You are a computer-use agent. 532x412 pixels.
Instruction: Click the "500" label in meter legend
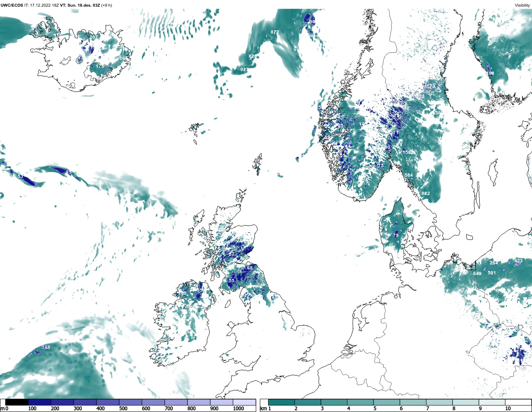click(x=123, y=409)
